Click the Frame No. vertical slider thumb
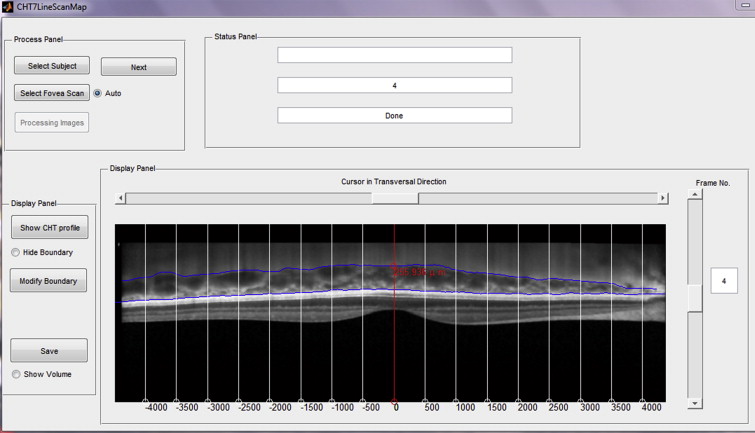This screenshot has height=433, width=755. coord(695,296)
